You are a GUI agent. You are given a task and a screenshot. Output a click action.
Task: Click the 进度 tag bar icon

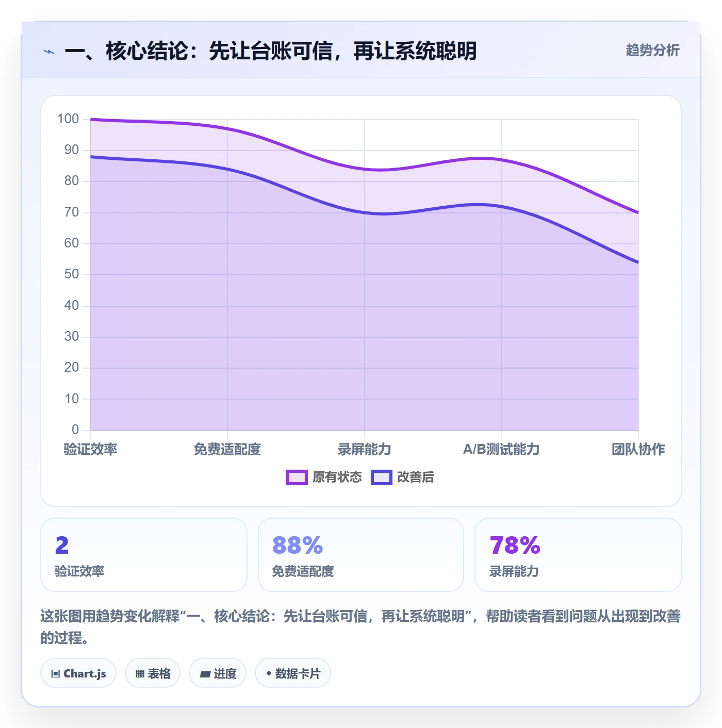pyautogui.click(x=205, y=674)
